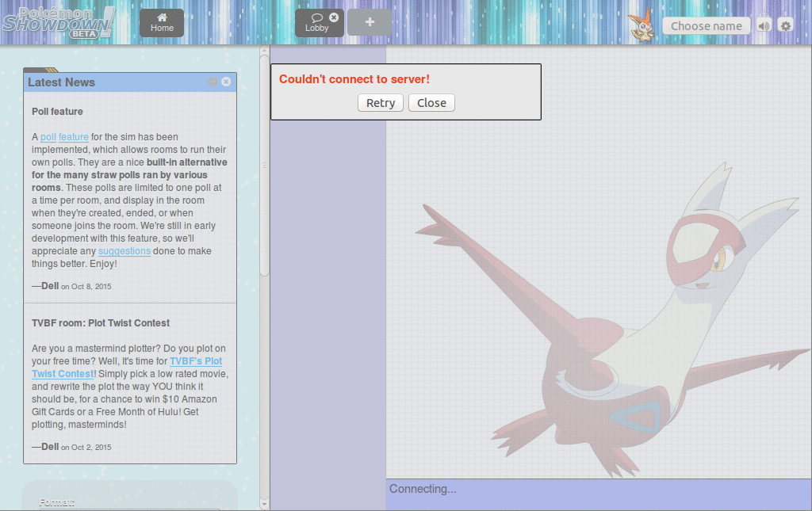Open sound volume settings icon
The width and height of the screenshot is (812, 511).
[x=764, y=26]
